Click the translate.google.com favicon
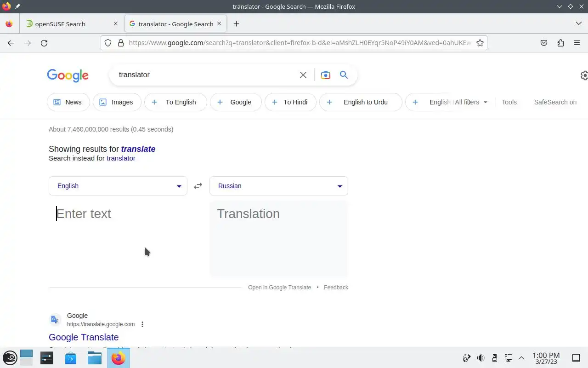Screen dimensions: 588x368 point(55,320)
